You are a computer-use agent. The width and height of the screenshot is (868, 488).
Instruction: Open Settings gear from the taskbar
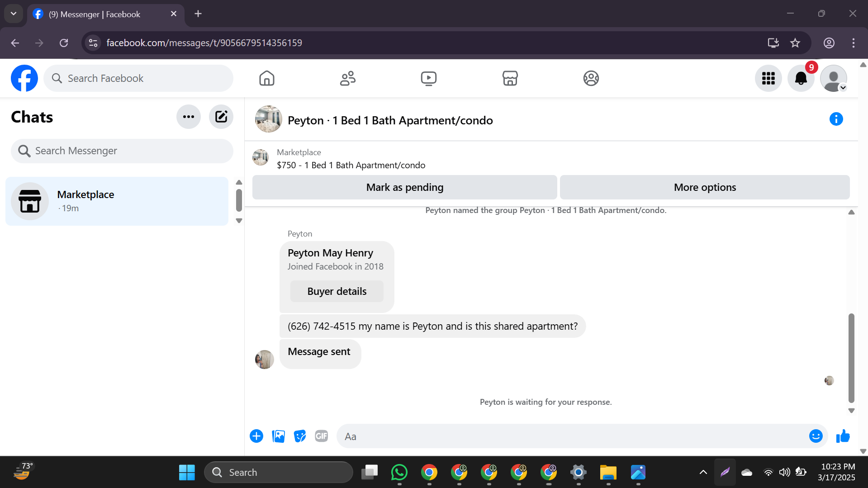point(579,473)
